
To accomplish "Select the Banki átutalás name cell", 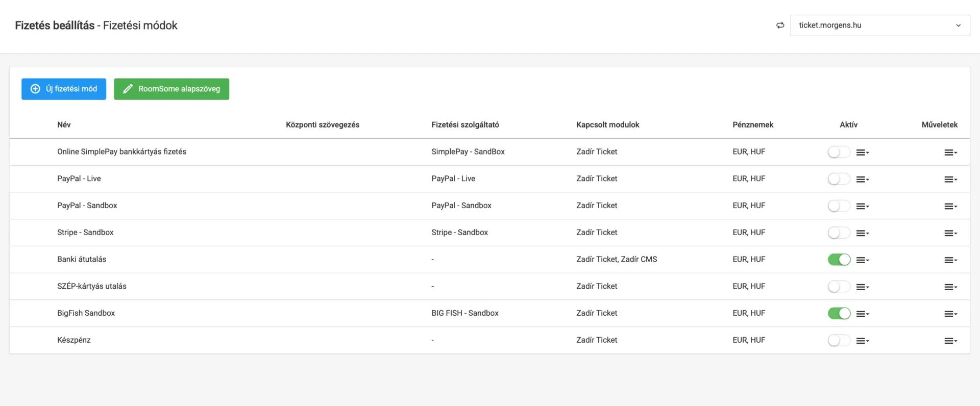I will click(x=82, y=260).
